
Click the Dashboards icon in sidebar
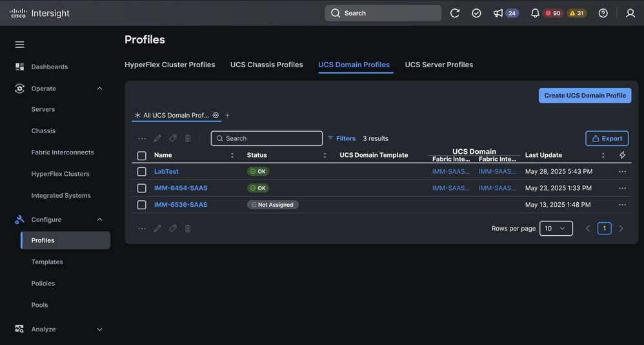coord(19,67)
